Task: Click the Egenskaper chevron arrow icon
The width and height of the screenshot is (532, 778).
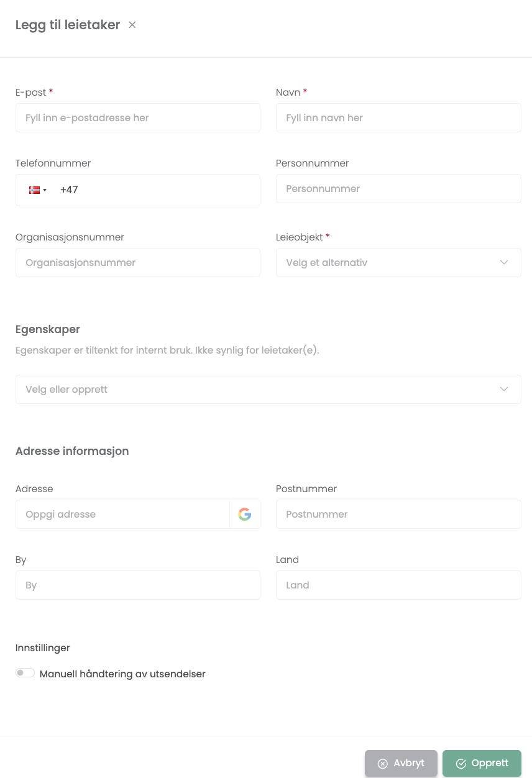Action: [x=504, y=390]
